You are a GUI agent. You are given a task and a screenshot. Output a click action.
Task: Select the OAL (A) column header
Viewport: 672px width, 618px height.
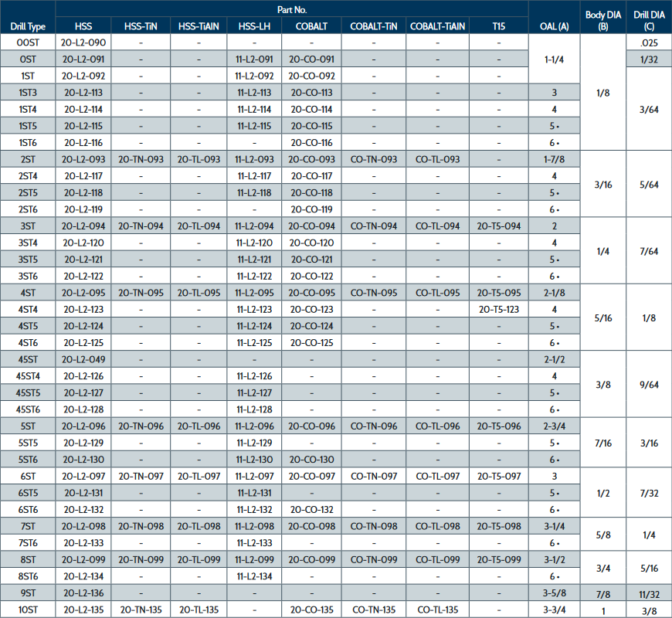point(554,26)
